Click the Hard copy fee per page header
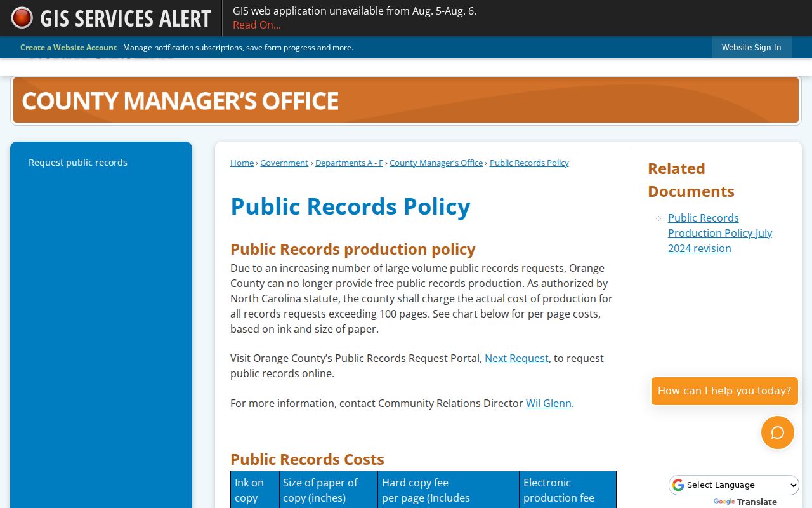 [x=449, y=490]
